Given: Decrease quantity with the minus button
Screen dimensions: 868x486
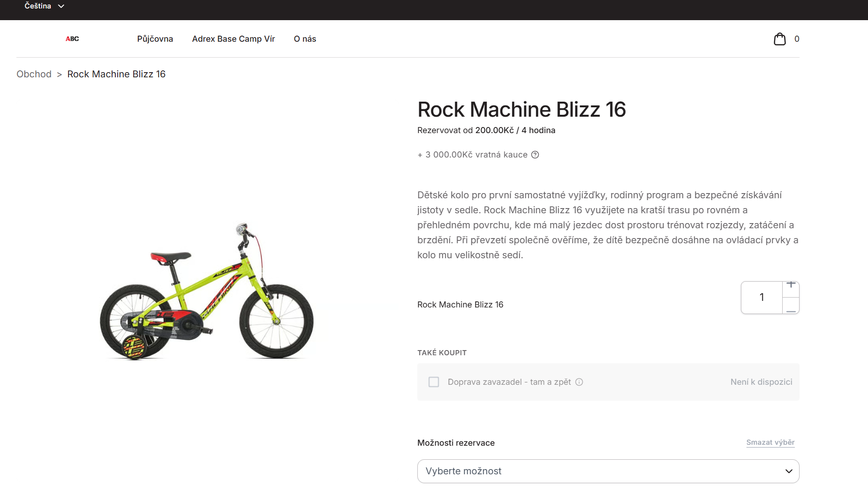Looking at the screenshot, I should click(x=791, y=307).
